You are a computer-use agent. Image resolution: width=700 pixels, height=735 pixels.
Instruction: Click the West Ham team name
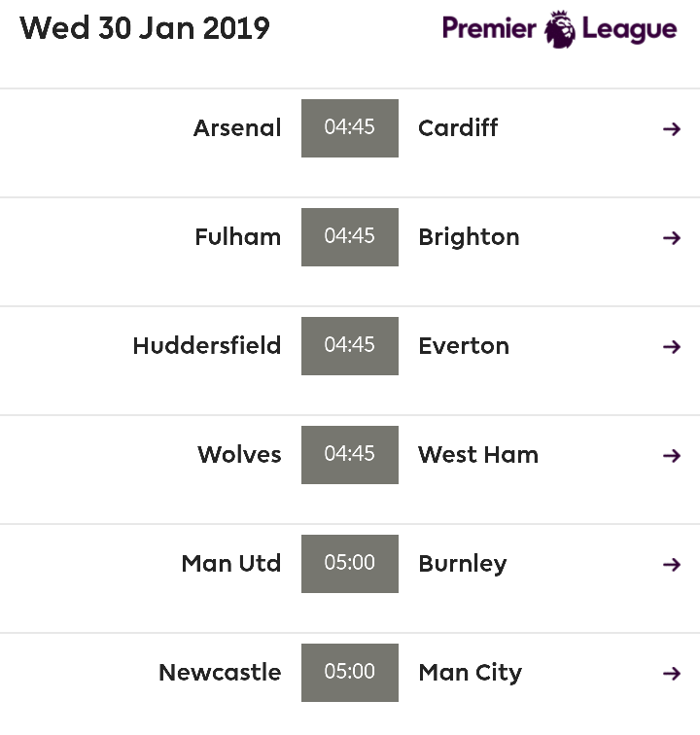(x=478, y=455)
